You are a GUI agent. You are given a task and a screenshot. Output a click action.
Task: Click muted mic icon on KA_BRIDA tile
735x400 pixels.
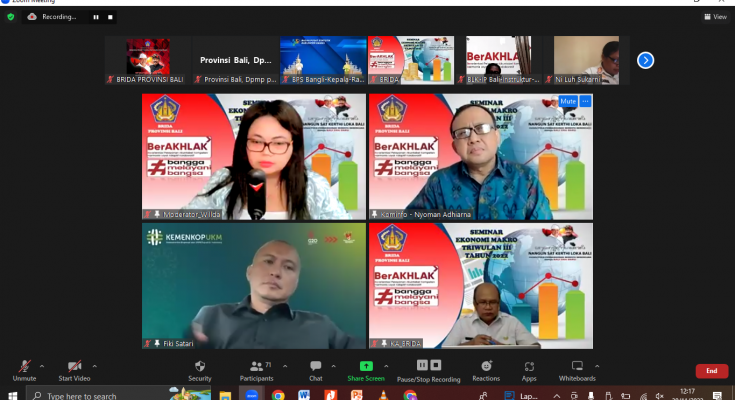pyautogui.click(x=375, y=343)
